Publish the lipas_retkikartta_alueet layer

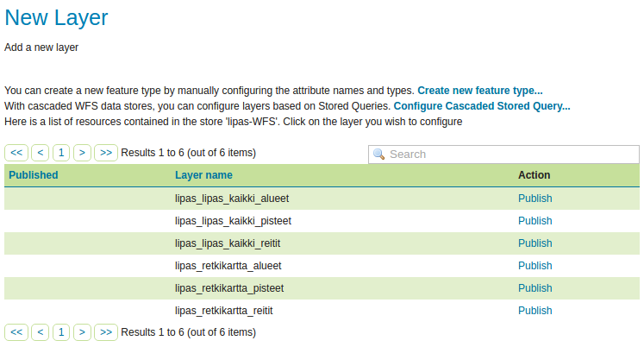click(x=535, y=266)
